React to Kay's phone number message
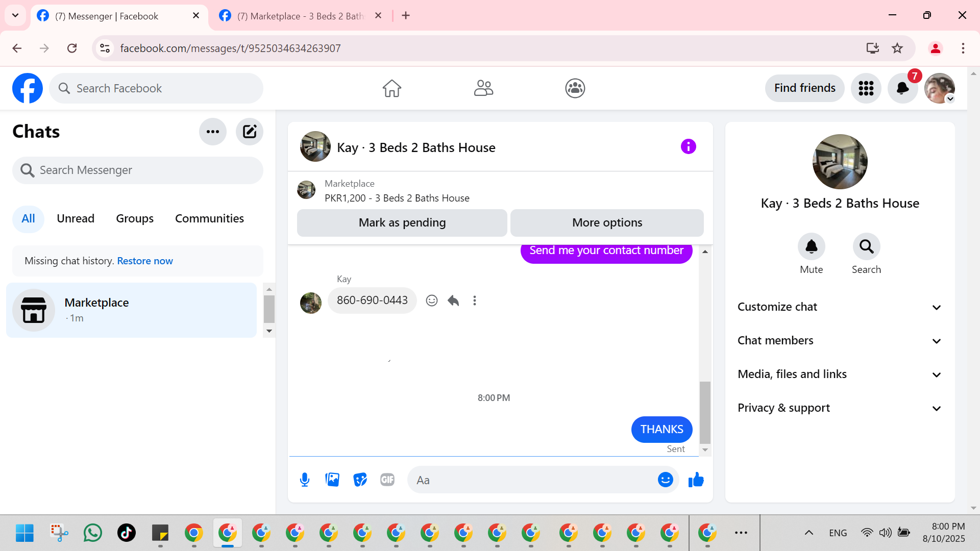The width and height of the screenshot is (980, 551). point(432,300)
